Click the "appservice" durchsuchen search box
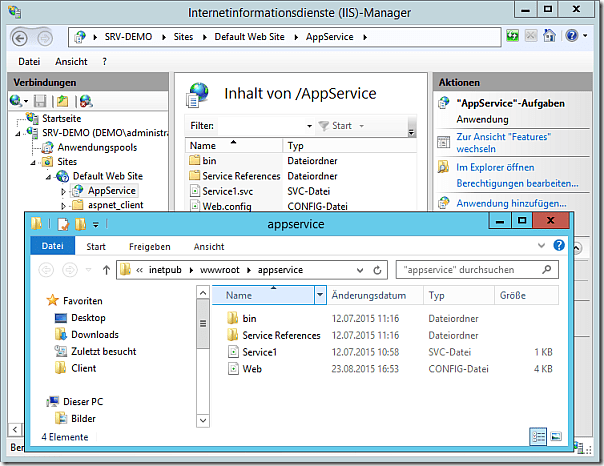 point(477,270)
